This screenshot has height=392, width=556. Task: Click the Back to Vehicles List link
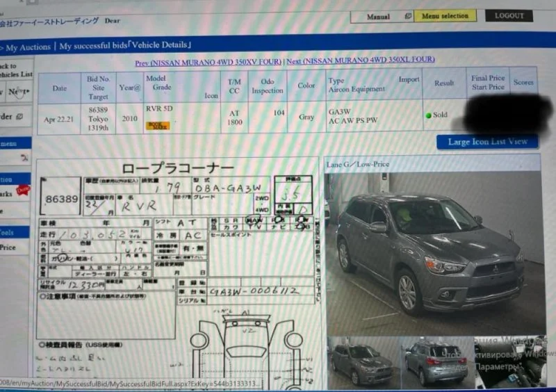16,70
